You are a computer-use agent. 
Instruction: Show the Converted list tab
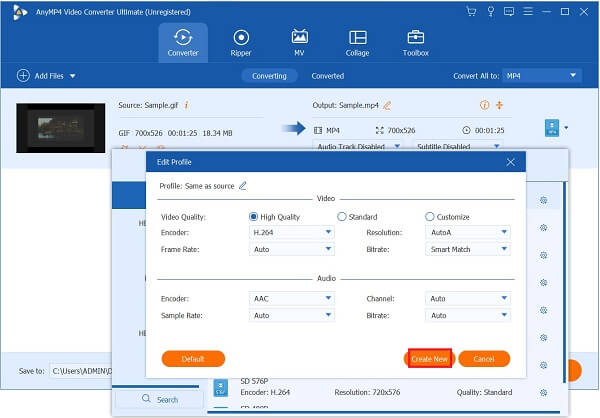(x=328, y=76)
